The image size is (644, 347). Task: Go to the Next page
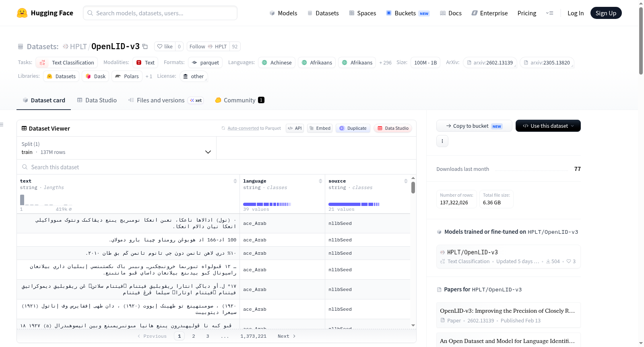(x=287, y=336)
